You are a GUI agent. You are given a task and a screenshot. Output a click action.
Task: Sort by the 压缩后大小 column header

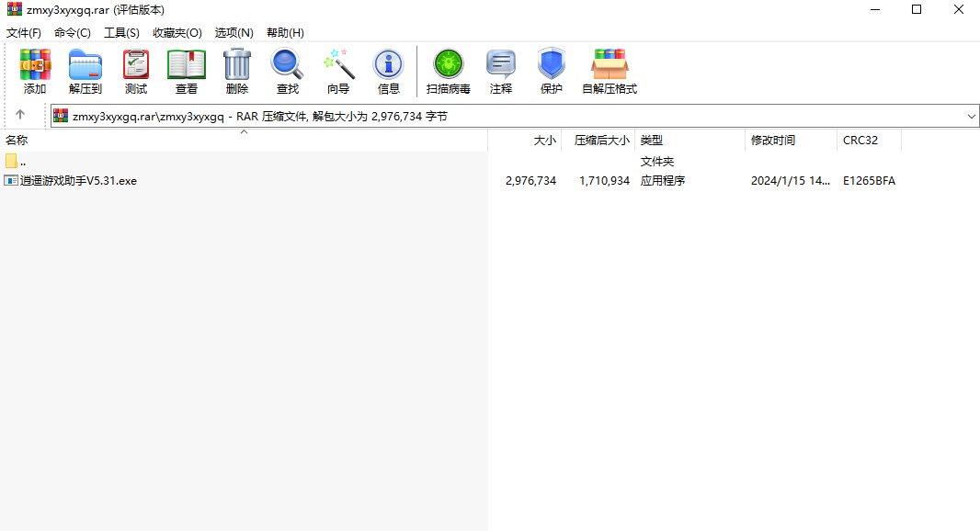click(x=598, y=141)
